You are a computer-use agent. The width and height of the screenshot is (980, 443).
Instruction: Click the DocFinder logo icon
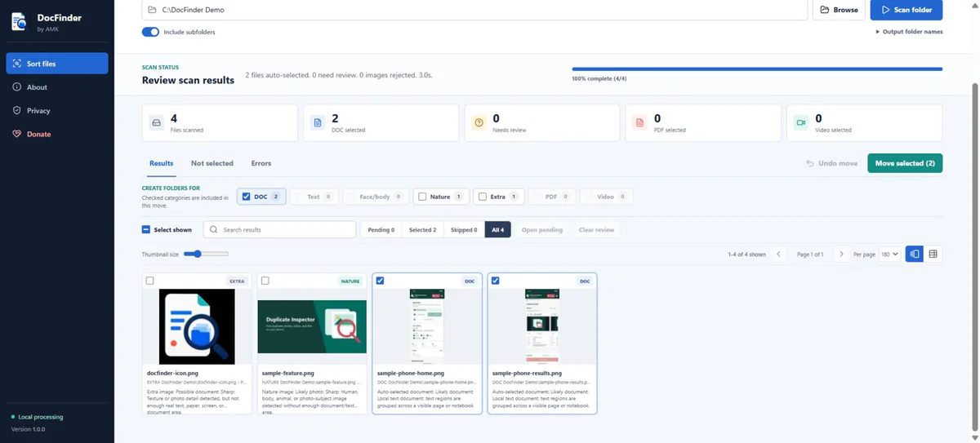[x=19, y=22]
